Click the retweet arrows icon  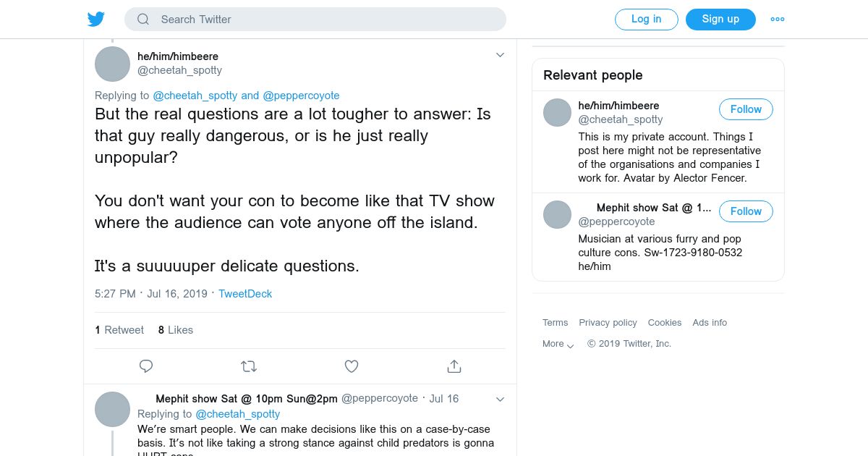(x=249, y=366)
